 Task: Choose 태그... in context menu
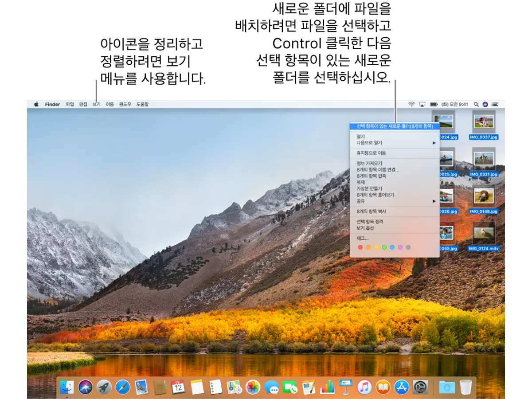pos(395,239)
